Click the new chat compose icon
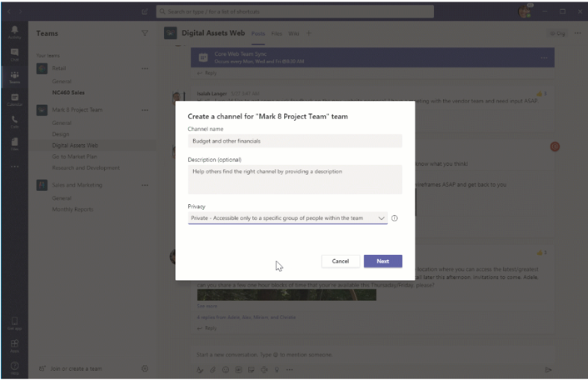 point(145,12)
